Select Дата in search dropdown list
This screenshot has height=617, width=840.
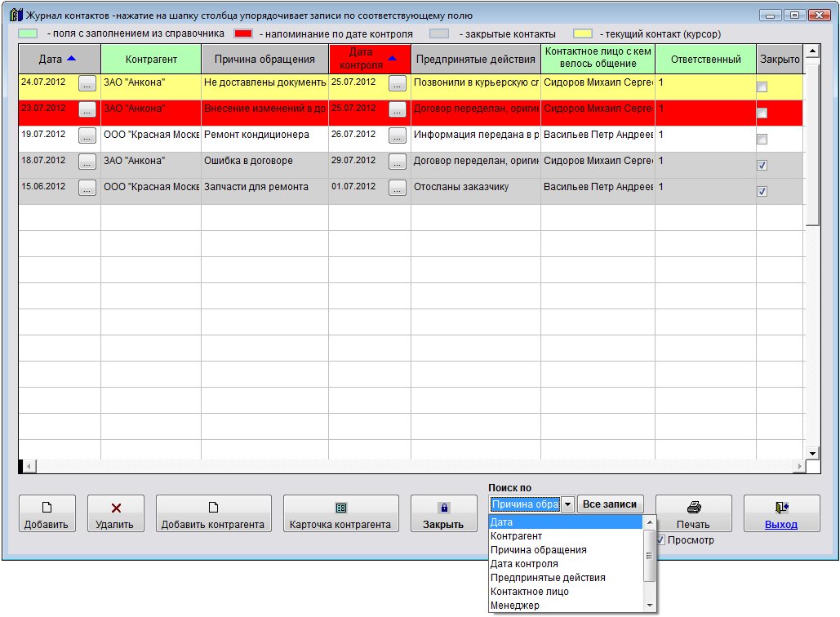click(565, 522)
